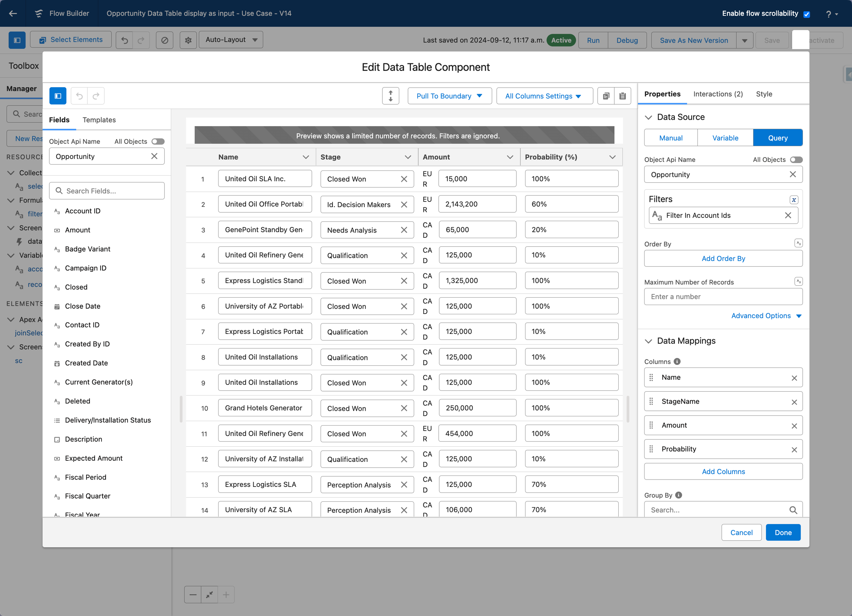
Task: Click the copy icon in component toolbar
Action: pos(606,96)
